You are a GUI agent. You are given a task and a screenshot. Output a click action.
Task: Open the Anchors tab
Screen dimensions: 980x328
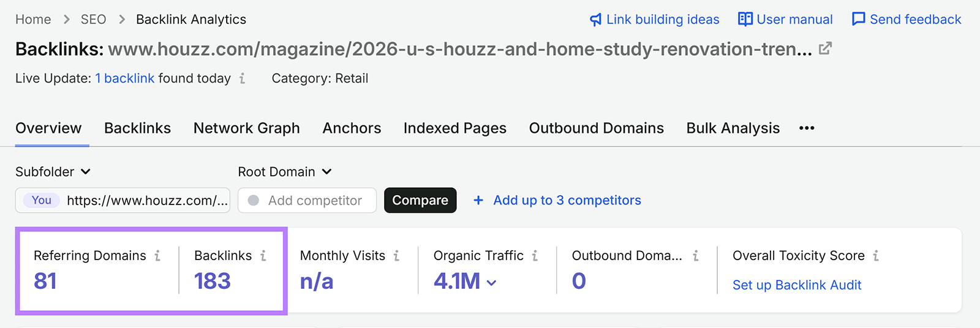click(352, 128)
